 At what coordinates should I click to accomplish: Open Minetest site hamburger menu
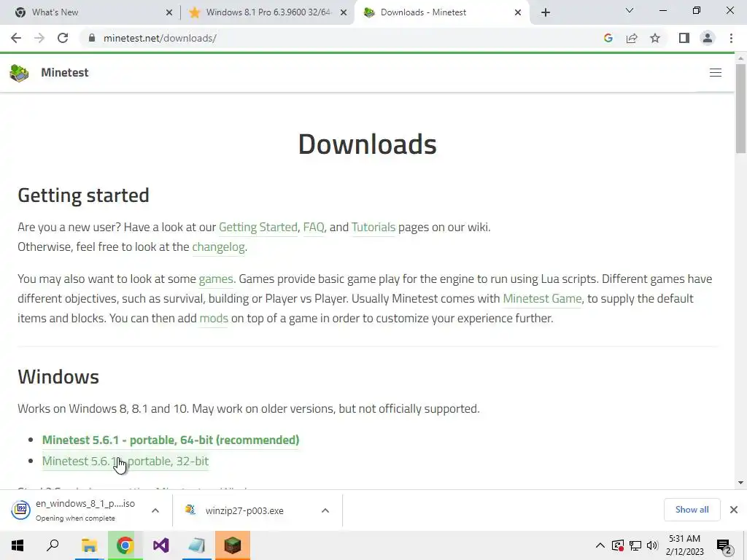click(715, 72)
